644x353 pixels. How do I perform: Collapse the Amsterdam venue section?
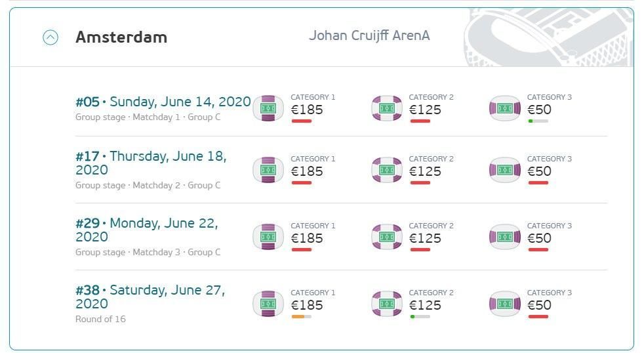(50, 37)
